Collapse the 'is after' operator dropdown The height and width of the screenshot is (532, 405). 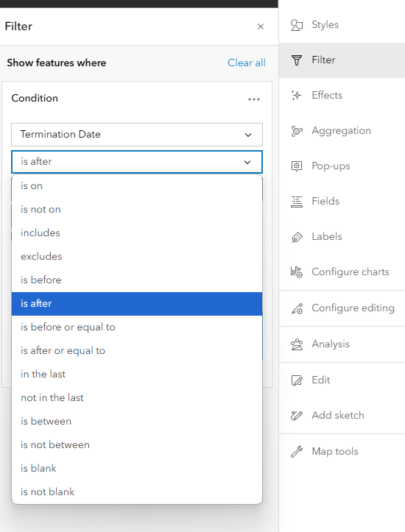pos(137,162)
